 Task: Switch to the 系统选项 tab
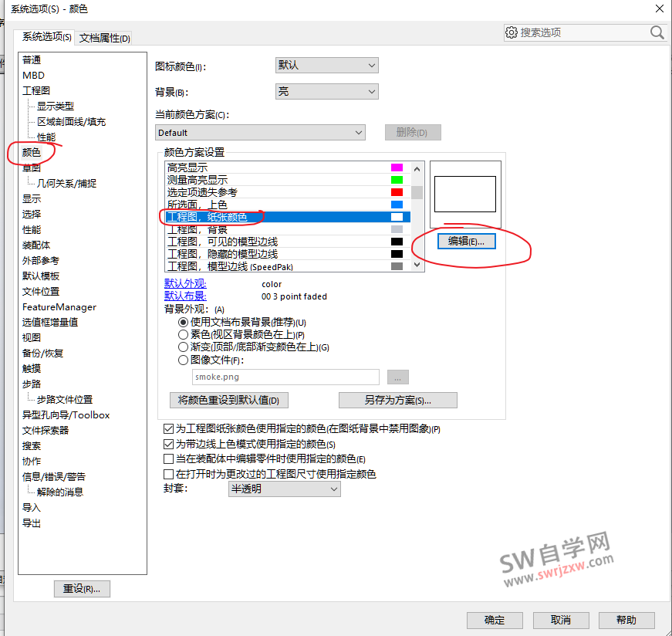coord(46,37)
